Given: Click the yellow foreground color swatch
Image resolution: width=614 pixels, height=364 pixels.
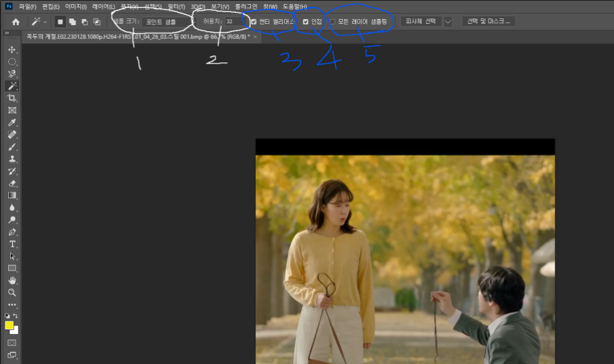Looking at the screenshot, I should (x=9, y=325).
